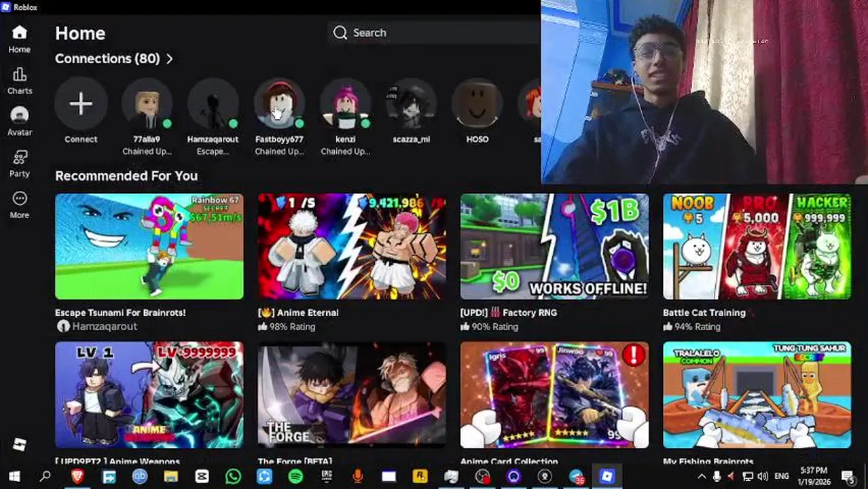This screenshot has height=489, width=868.
Task: Click the Connect plus button
Action: [x=81, y=104]
